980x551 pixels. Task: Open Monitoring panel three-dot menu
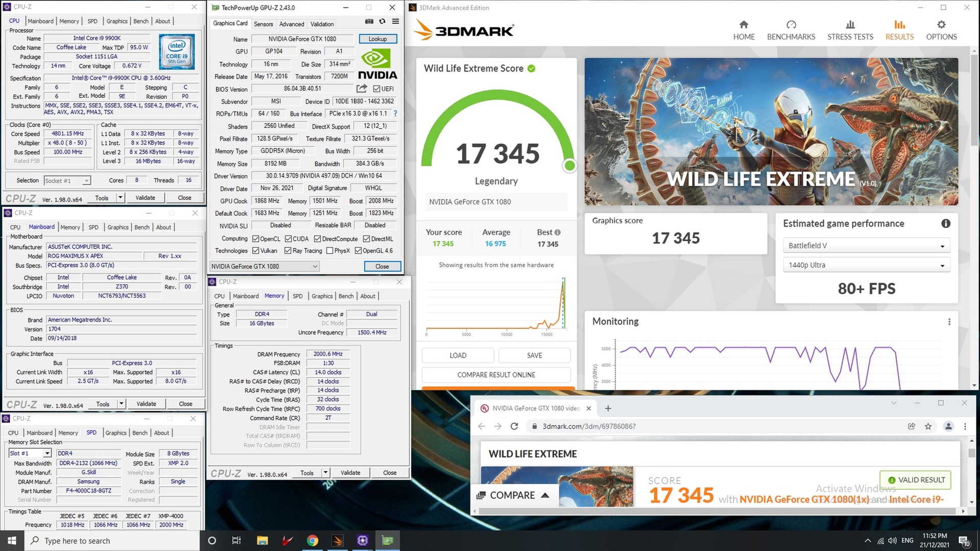click(x=949, y=322)
